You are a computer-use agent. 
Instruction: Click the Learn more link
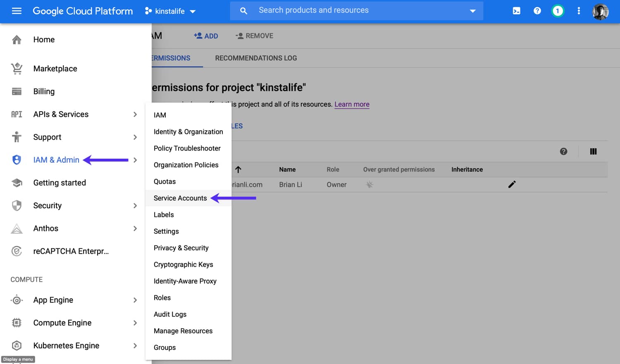pos(352,104)
